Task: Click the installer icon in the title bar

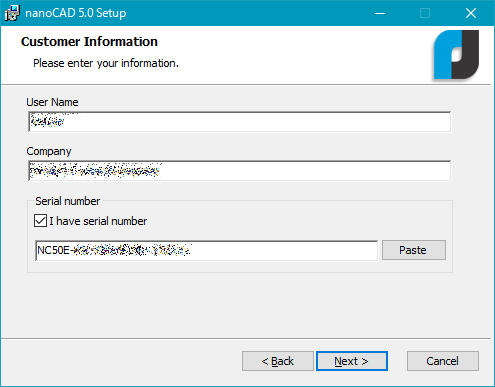Action: [x=12, y=13]
